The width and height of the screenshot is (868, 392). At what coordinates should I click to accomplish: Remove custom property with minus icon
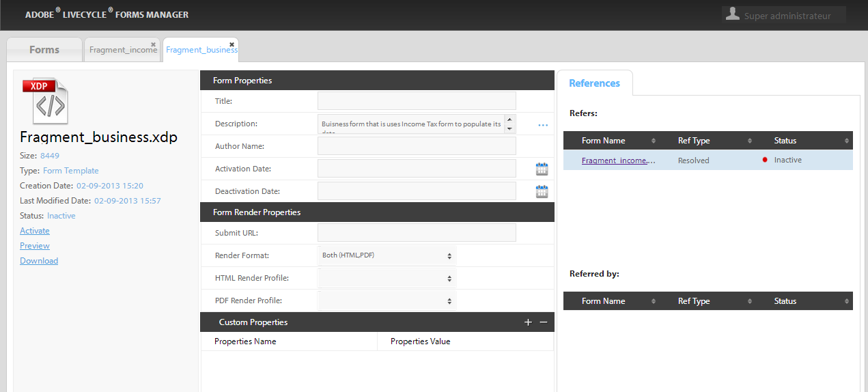[x=544, y=322]
